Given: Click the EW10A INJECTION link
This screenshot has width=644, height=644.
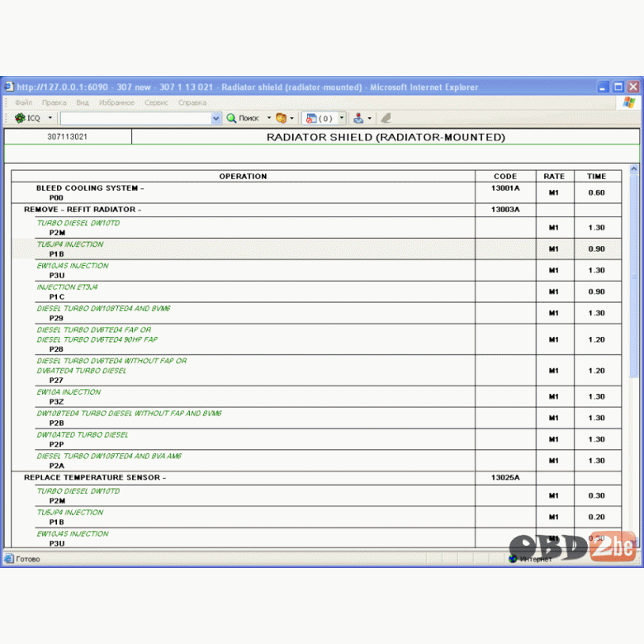Looking at the screenshot, I should click(69, 392).
